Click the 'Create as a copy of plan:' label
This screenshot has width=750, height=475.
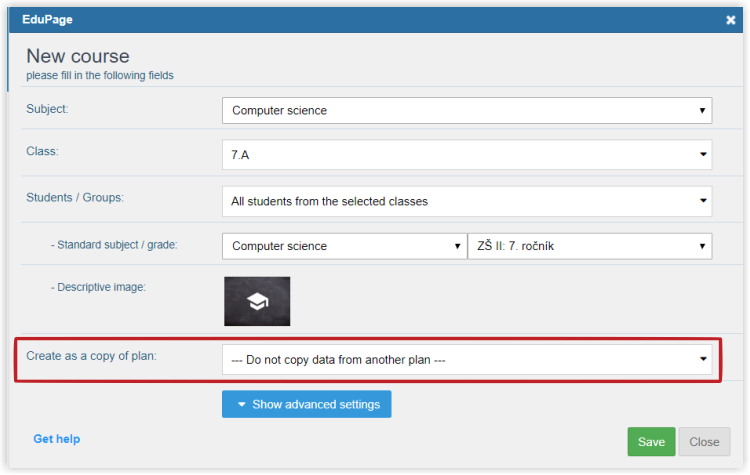[93, 357]
